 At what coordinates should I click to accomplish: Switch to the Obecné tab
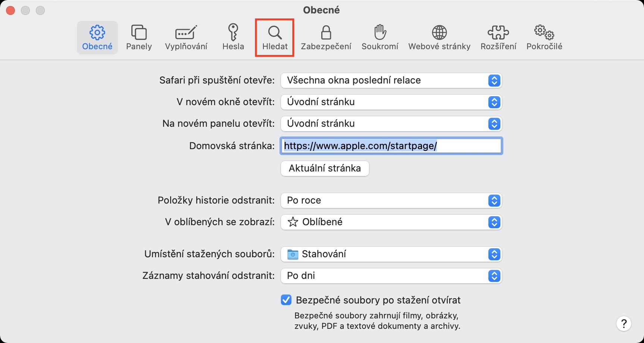[x=97, y=37]
